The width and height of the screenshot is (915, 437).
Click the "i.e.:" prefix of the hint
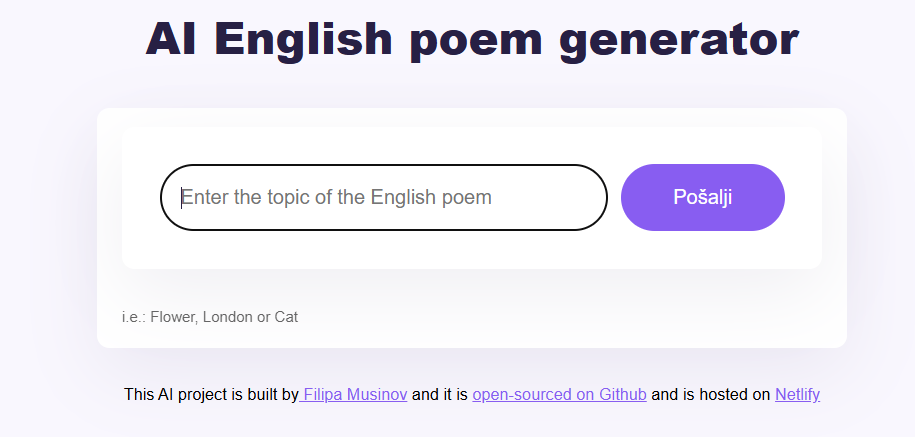click(x=134, y=317)
